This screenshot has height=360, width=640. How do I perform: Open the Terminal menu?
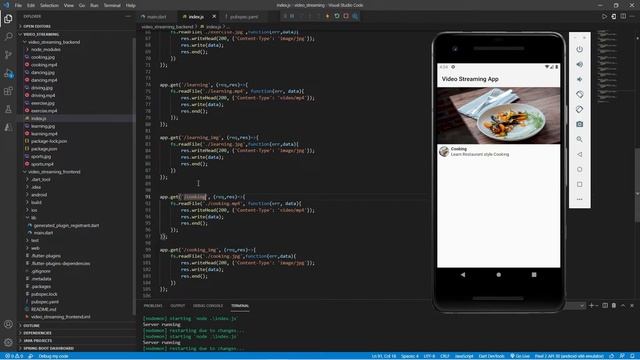(x=112, y=5)
